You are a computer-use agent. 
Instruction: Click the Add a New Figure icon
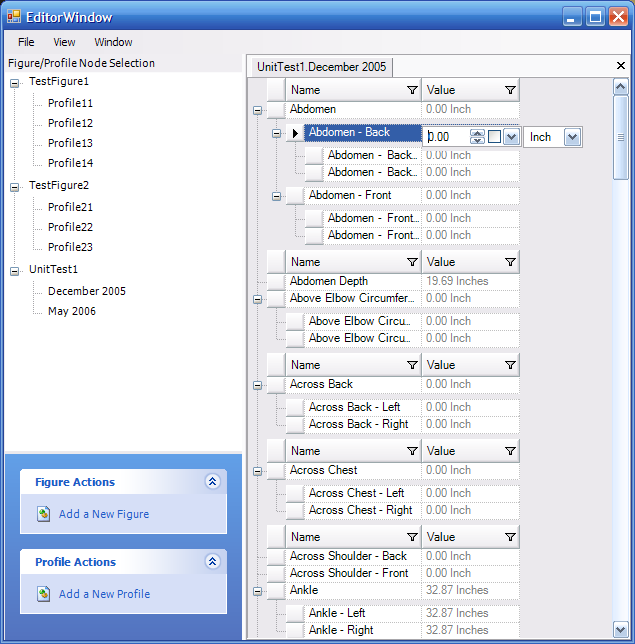pyautogui.click(x=44, y=514)
